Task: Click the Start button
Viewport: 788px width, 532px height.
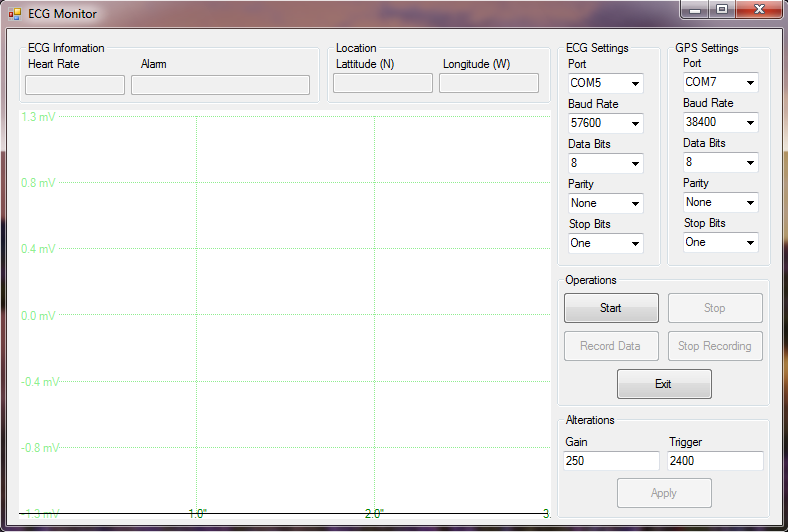Action: point(611,308)
